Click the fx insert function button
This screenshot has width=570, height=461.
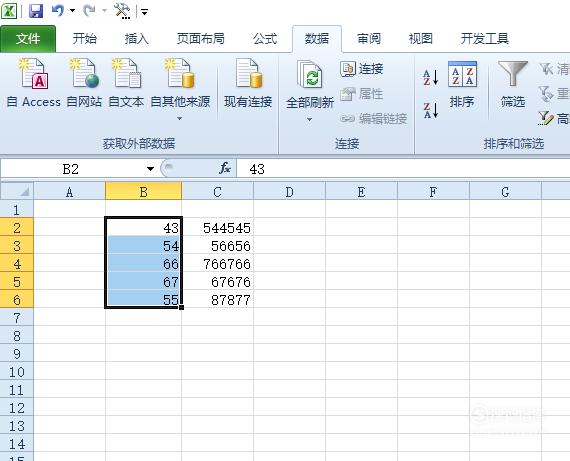click(x=225, y=168)
